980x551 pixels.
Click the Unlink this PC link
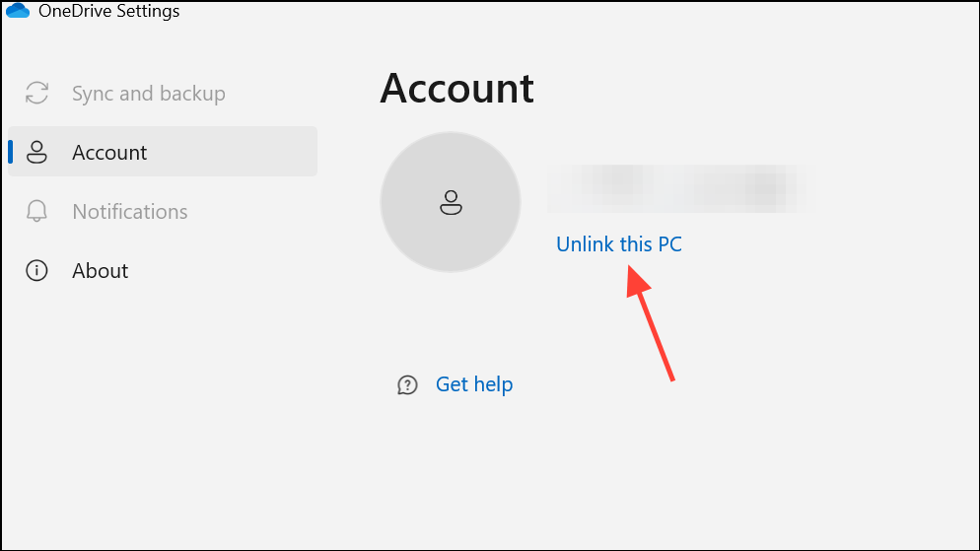(619, 243)
